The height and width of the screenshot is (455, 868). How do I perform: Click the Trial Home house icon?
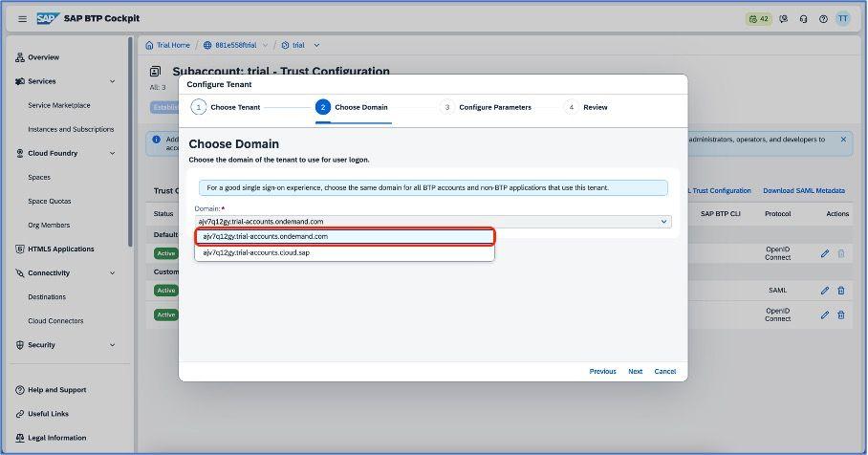point(149,45)
